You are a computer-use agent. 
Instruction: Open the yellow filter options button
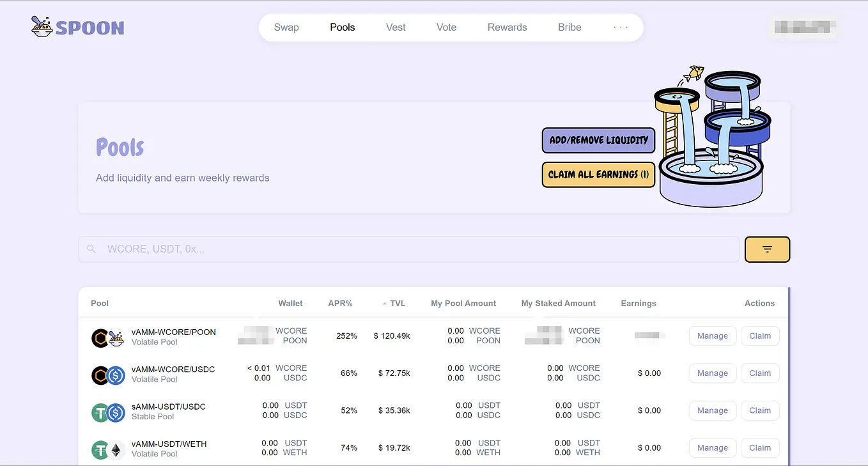tap(767, 249)
